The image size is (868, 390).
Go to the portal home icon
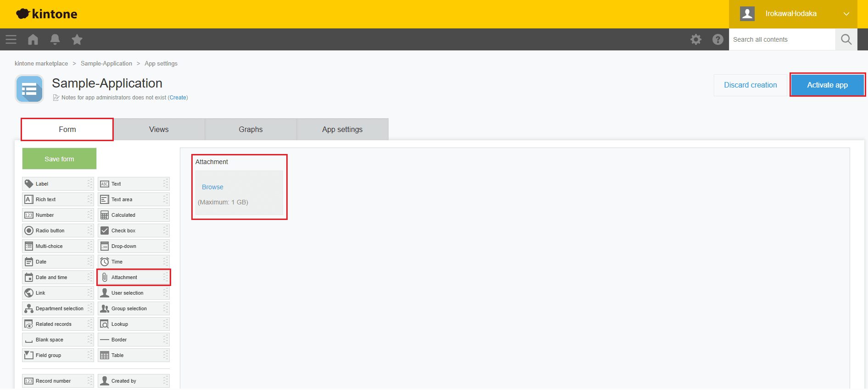pyautogui.click(x=33, y=39)
